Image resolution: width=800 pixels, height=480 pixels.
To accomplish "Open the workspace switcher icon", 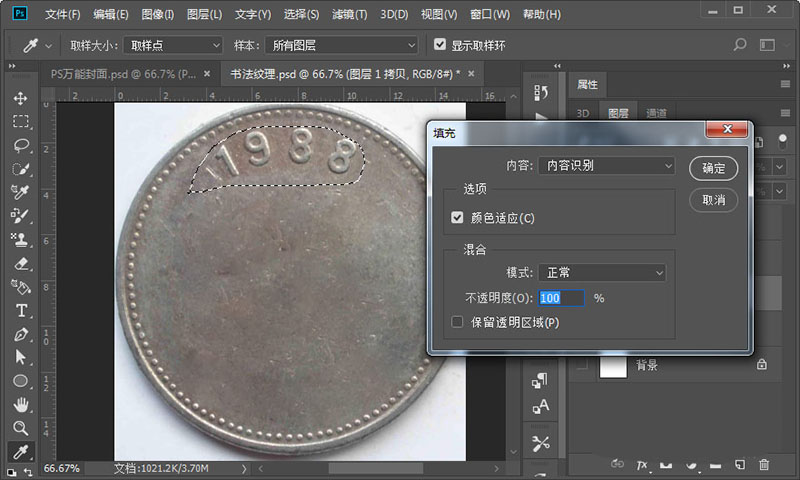I will [x=767, y=45].
